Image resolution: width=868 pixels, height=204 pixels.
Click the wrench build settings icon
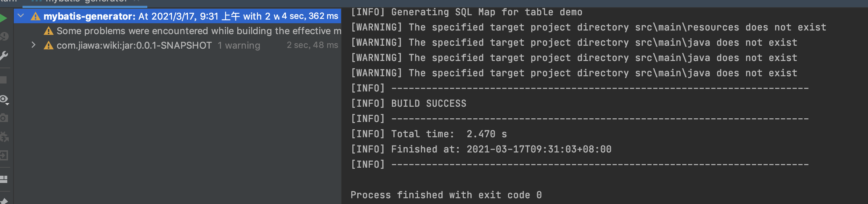(x=4, y=56)
